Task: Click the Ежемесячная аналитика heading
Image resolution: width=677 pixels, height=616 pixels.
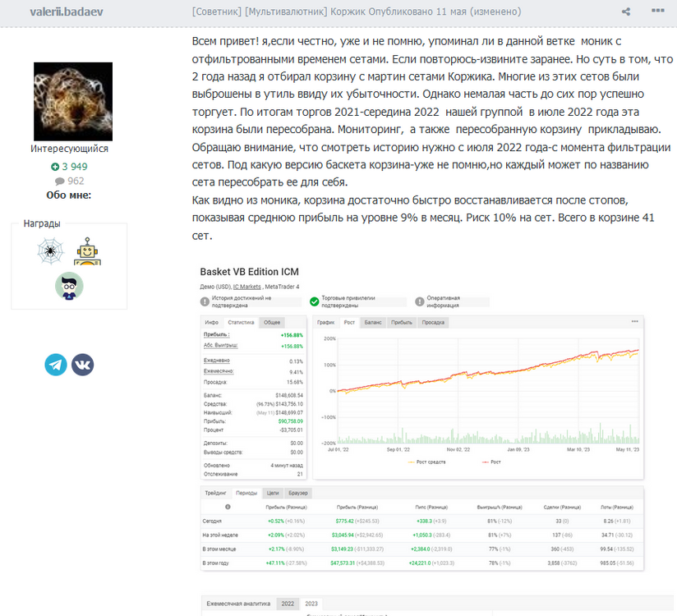Action: (x=238, y=604)
